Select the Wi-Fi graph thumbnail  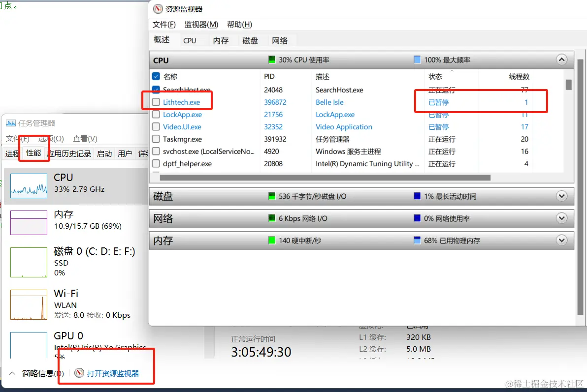pos(29,305)
